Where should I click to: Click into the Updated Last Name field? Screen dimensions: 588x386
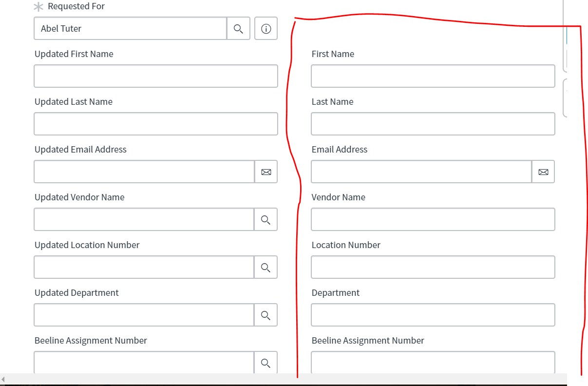tap(156, 124)
